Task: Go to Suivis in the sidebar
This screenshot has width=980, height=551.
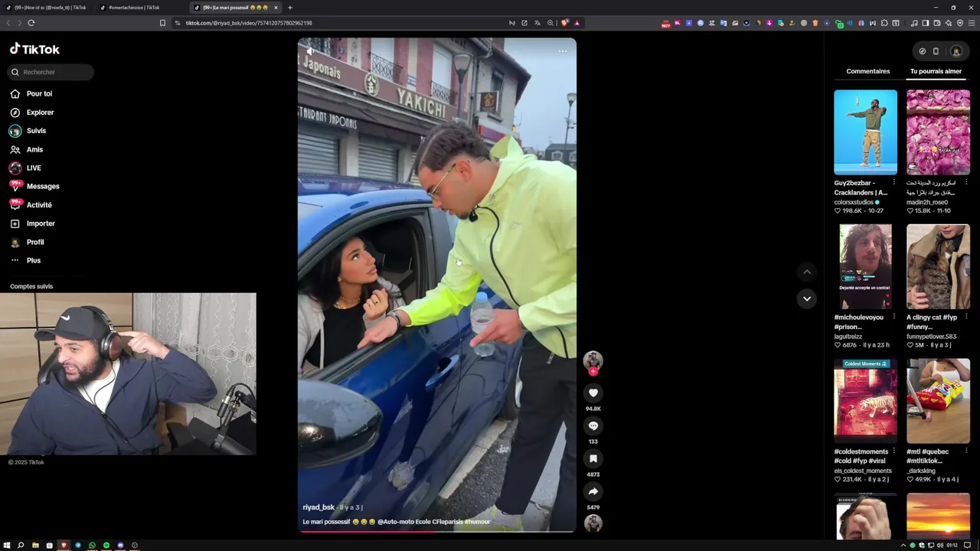Action: pyautogui.click(x=28, y=131)
